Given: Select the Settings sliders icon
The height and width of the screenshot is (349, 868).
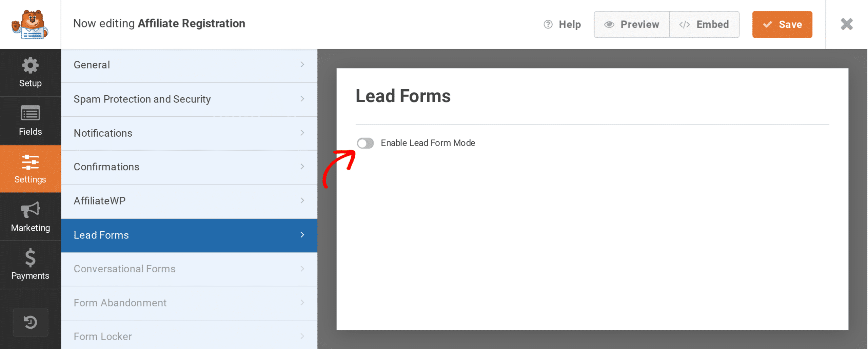Looking at the screenshot, I should pyautogui.click(x=30, y=162).
